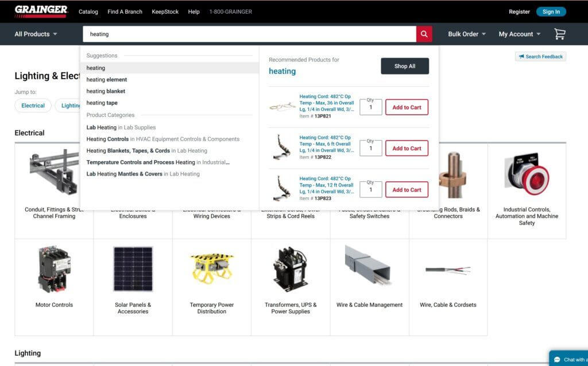Open Wire, Cable & Cordsets label

coord(448,305)
